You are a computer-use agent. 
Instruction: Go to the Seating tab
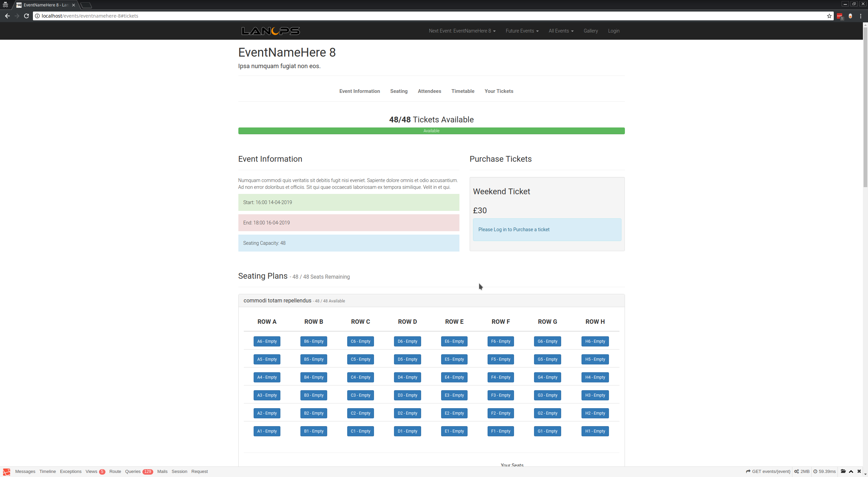[x=399, y=91]
